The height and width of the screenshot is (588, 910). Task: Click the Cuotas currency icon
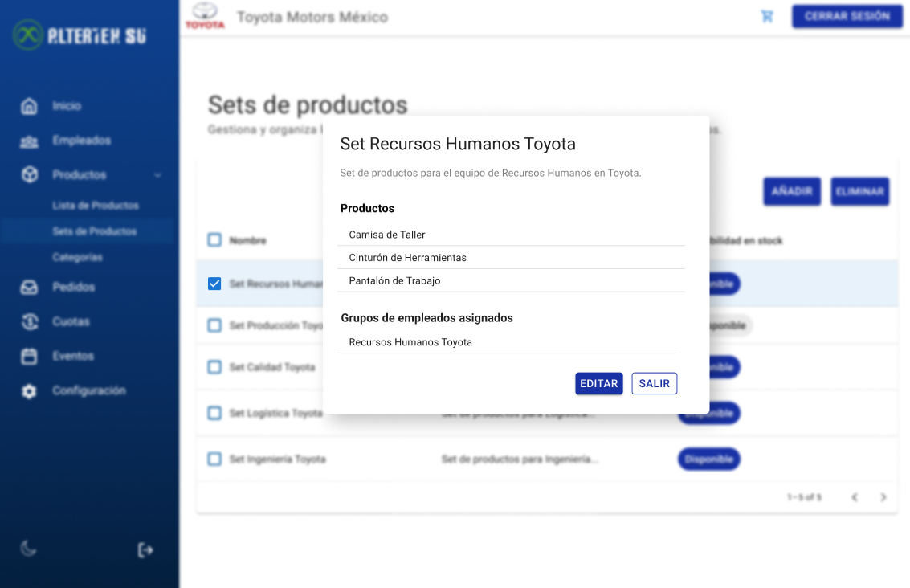click(30, 321)
